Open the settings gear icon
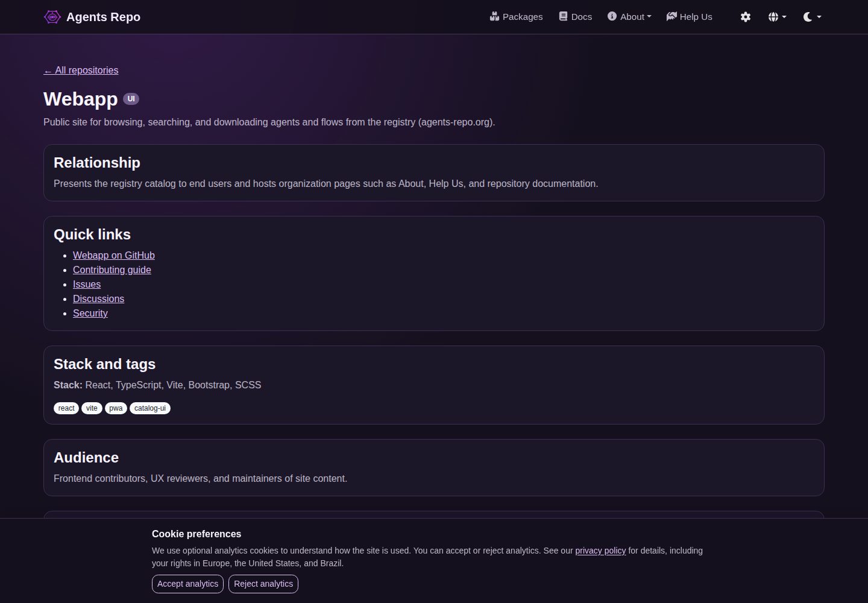868x603 pixels. (x=746, y=17)
